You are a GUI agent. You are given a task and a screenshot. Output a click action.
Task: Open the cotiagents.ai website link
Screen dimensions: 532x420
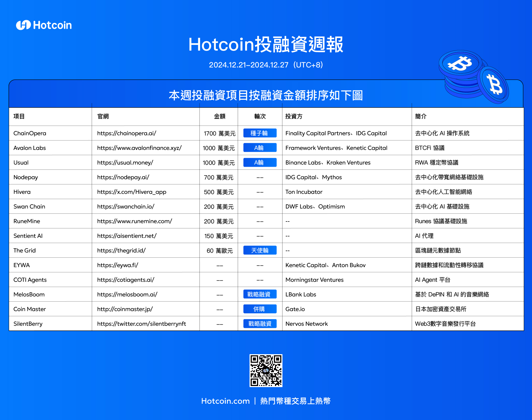pos(126,280)
